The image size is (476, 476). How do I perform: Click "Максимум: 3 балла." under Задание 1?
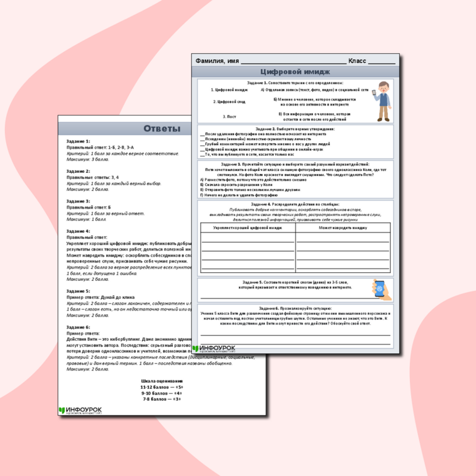click(88, 159)
